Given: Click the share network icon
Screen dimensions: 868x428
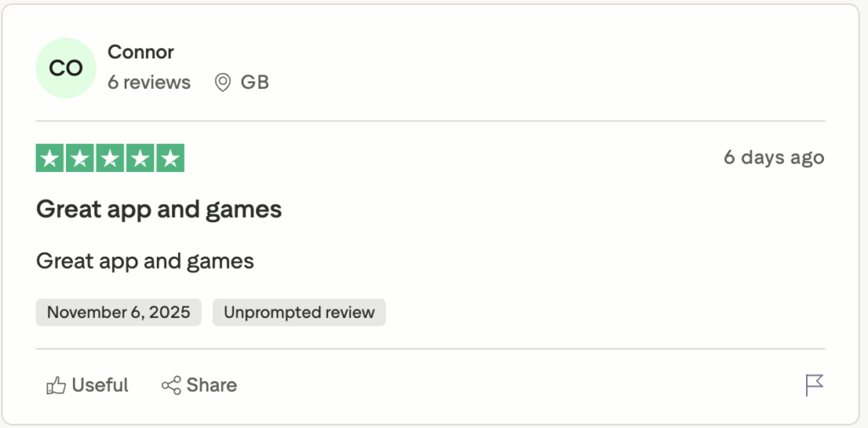Looking at the screenshot, I should point(171,386).
